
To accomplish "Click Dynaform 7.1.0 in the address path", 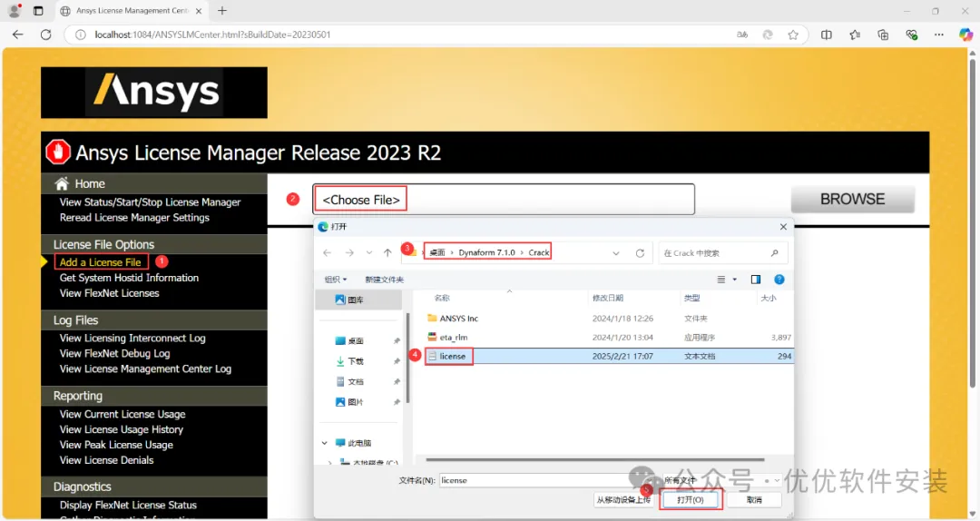I will click(x=487, y=252).
